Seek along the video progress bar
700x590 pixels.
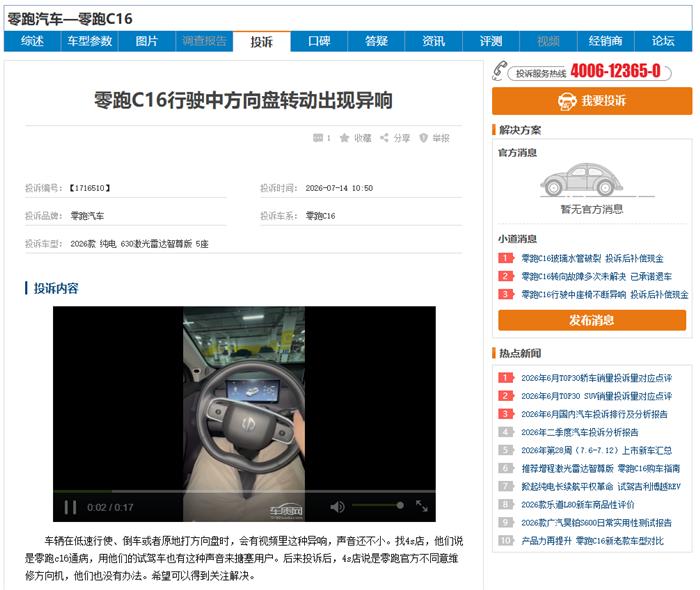click(244, 491)
